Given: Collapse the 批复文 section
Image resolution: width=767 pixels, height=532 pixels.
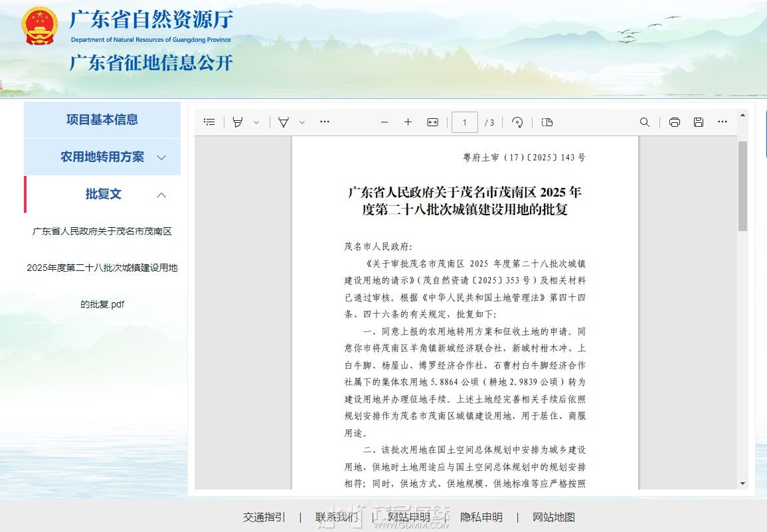Looking at the screenshot, I should (x=161, y=195).
